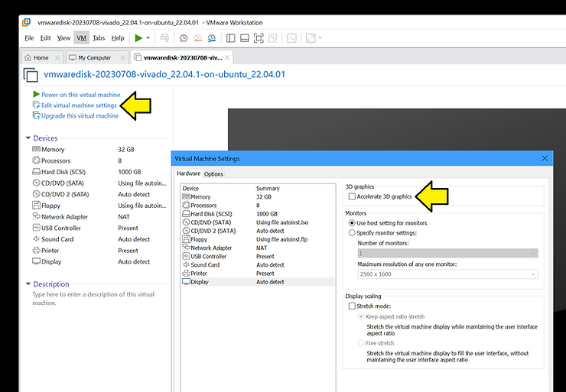This screenshot has width=566, height=392.
Task: Open the Number of monitors dropdown
Action: pyautogui.click(x=447, y=253)
